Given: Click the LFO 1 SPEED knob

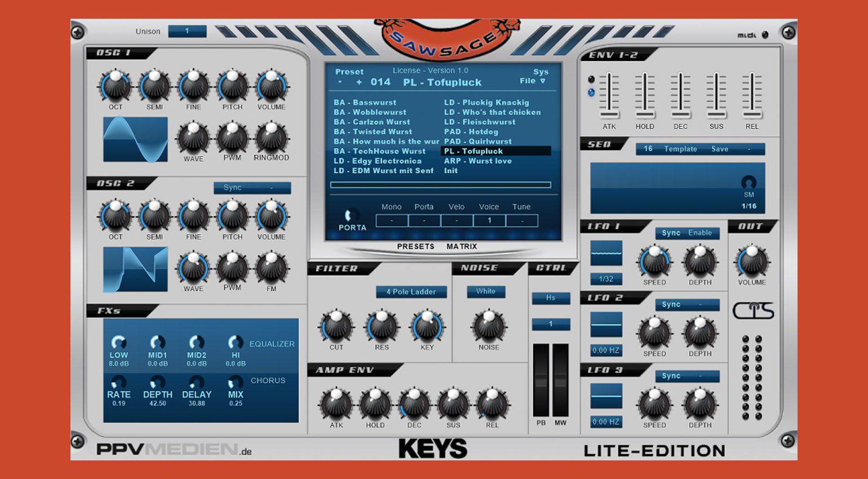Looking at the screenshot, I should (x=654, y=261).
